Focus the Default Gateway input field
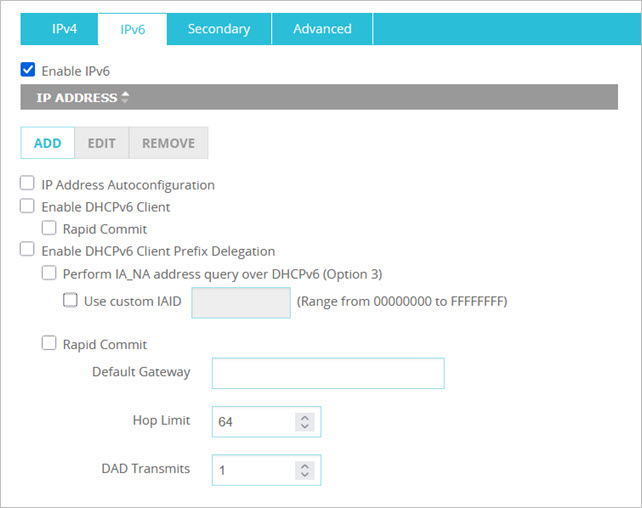Screen dimensions: 642x508 tap(327, 373)
